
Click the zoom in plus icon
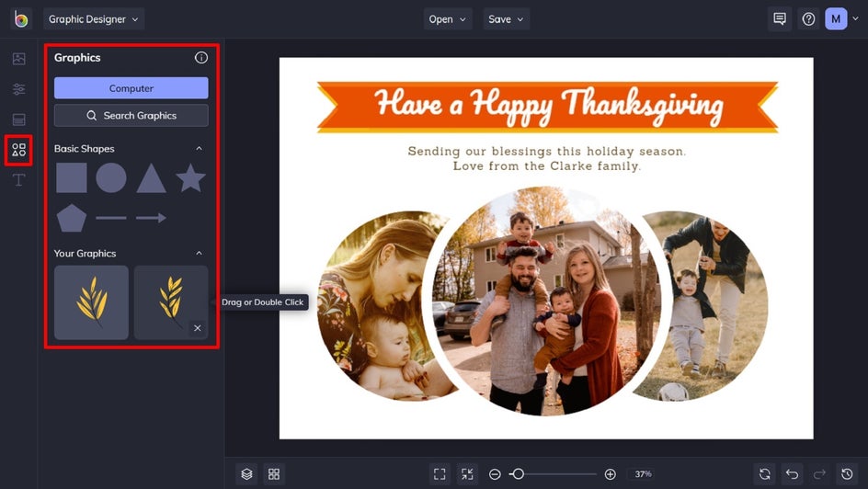[x=610, y=474]
